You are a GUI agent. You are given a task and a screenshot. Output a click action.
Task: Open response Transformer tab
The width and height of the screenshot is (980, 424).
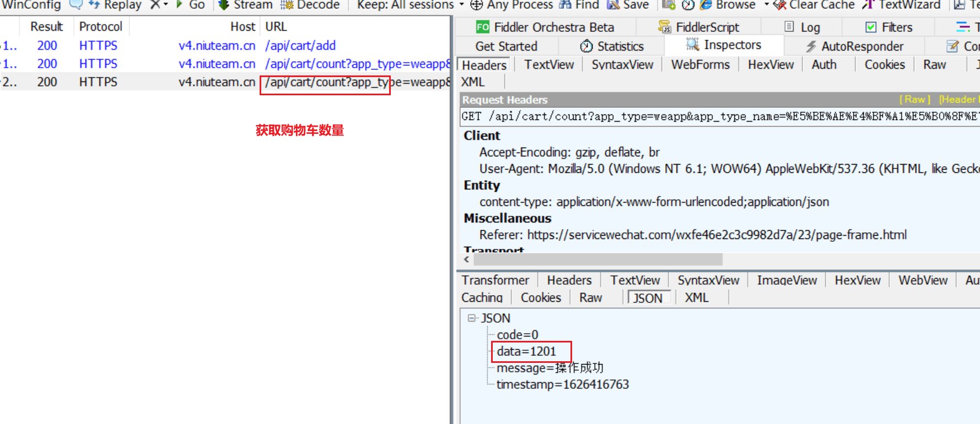pyautogui.click(x=495, y=280)
